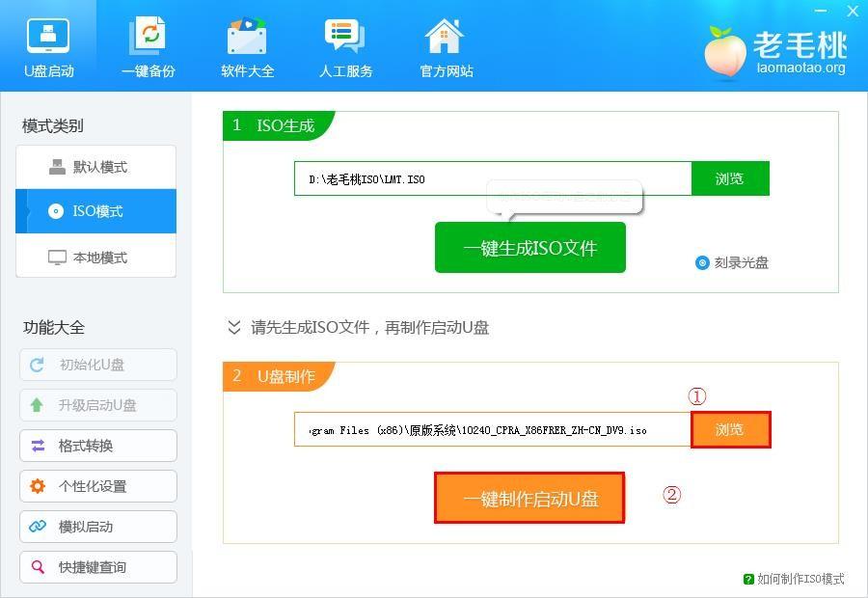
Task: Click 一键生成ISO文件 button
Action: pyautogui.click(x=529, y=248)
